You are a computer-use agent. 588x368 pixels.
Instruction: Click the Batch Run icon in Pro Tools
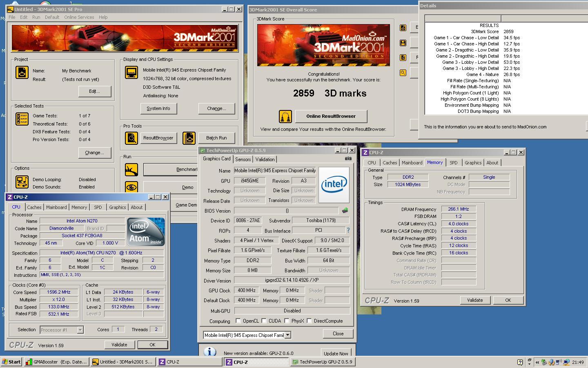(189, 138)
